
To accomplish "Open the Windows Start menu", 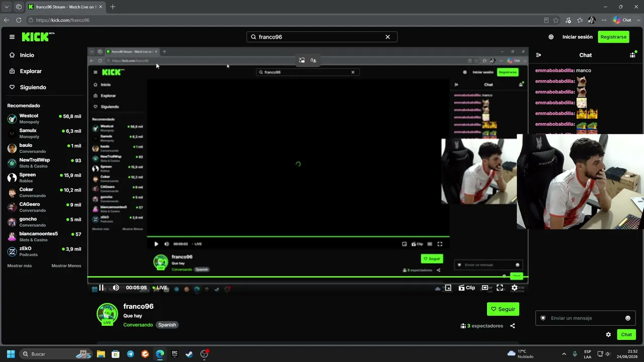I will 11,354.
